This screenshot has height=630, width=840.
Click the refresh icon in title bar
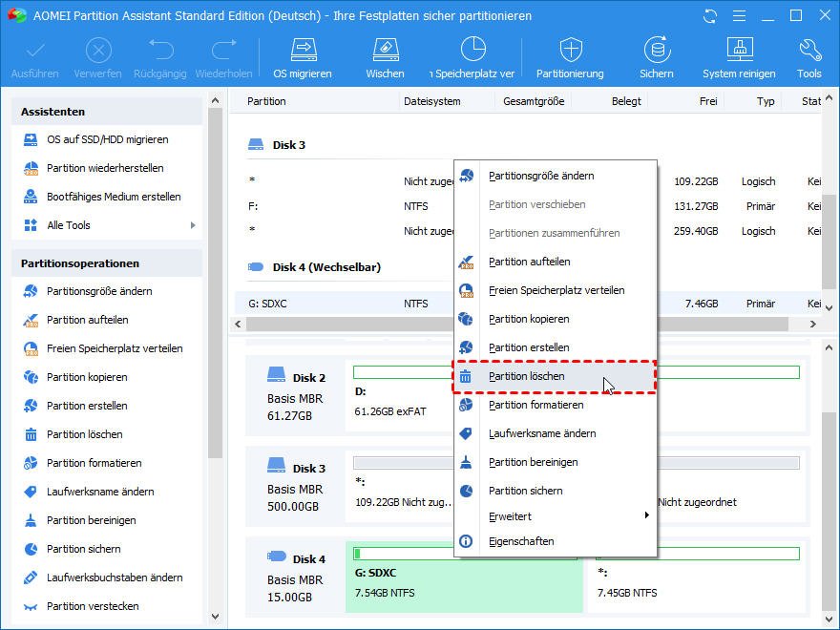point(710,16)
